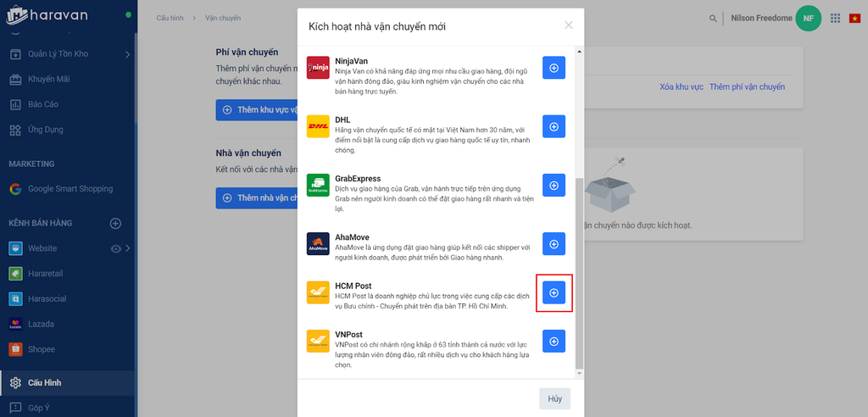Click the Báo Cáo chart icon
868x417 pixels.
15,104
